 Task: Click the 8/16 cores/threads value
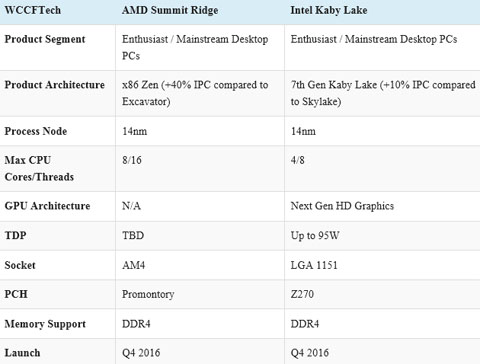[132, 160]
